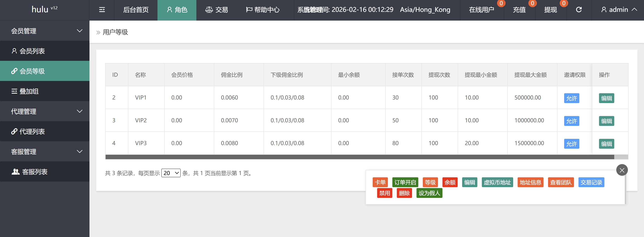
Task: Open the 会员列表 sidebar item
Action: (45, 51)
